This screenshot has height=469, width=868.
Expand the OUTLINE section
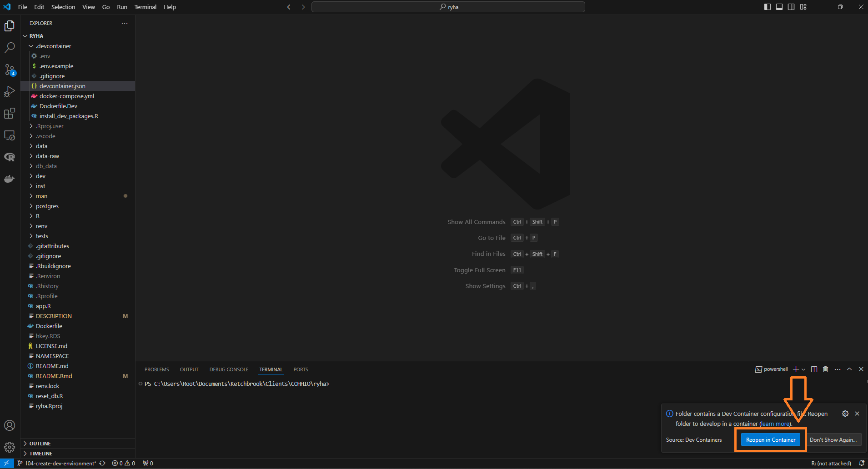(x=78, y=444)
